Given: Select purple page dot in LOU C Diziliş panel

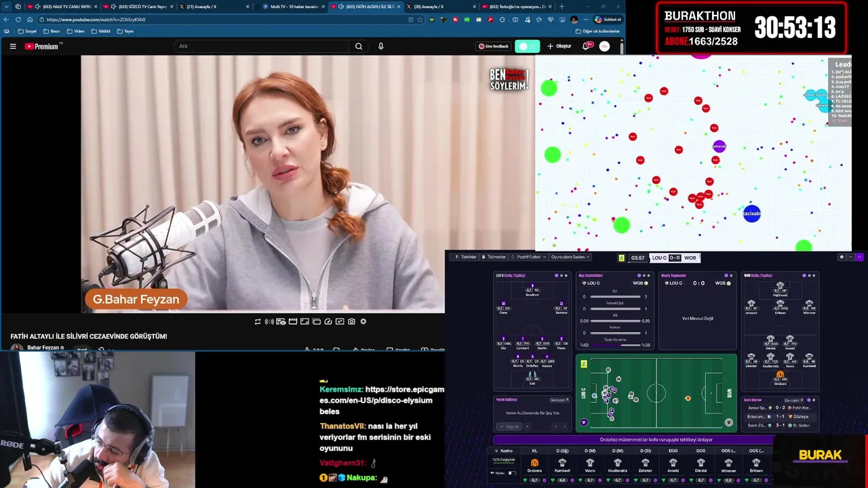Looking at the screenshot, I should [556, 275].
